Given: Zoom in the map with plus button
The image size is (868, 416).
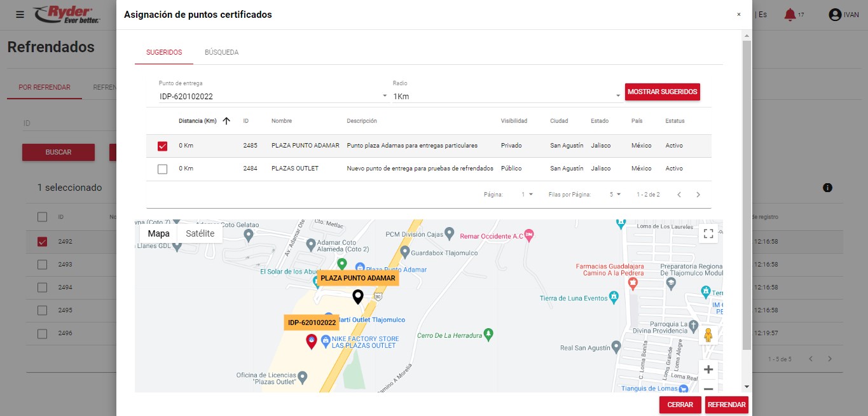Looking at the screenshot, I should coord(708,370).
